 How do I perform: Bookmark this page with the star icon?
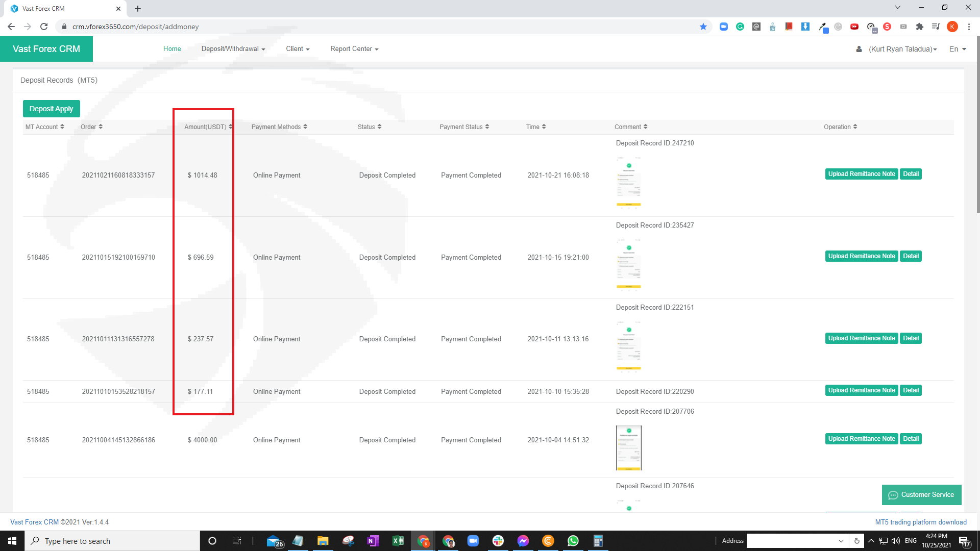703,27
